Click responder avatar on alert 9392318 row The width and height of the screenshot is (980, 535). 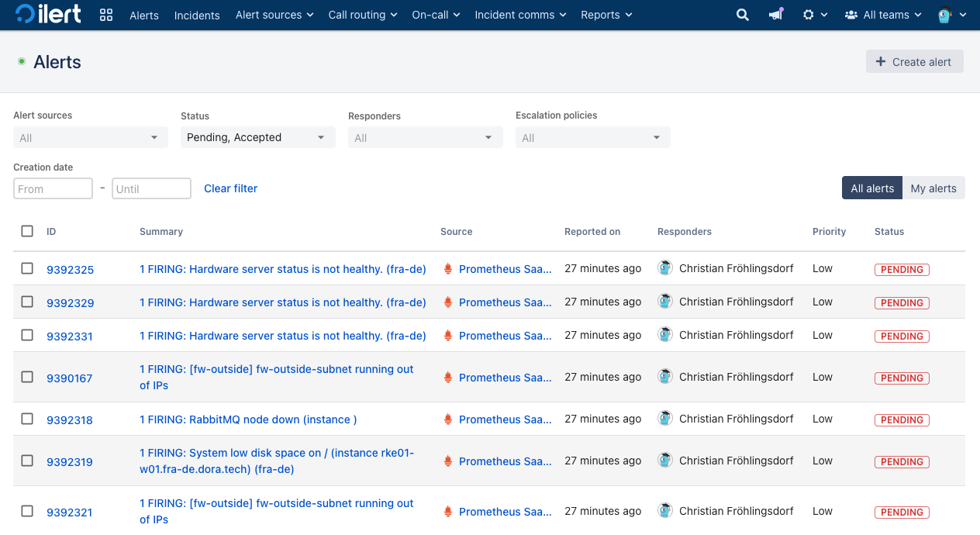(x=665, y=419)
